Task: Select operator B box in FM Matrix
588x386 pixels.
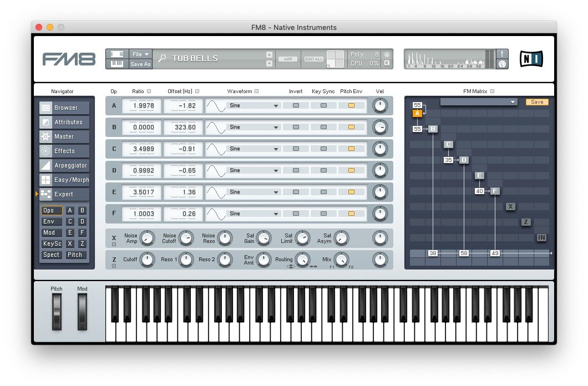Action: pyautogui.click(x=433, y=129)
